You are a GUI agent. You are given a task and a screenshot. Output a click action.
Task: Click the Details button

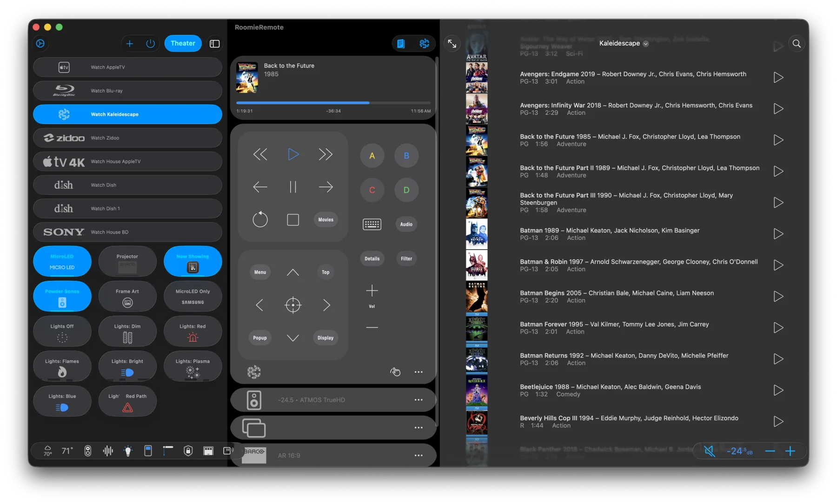click(372, 259)
